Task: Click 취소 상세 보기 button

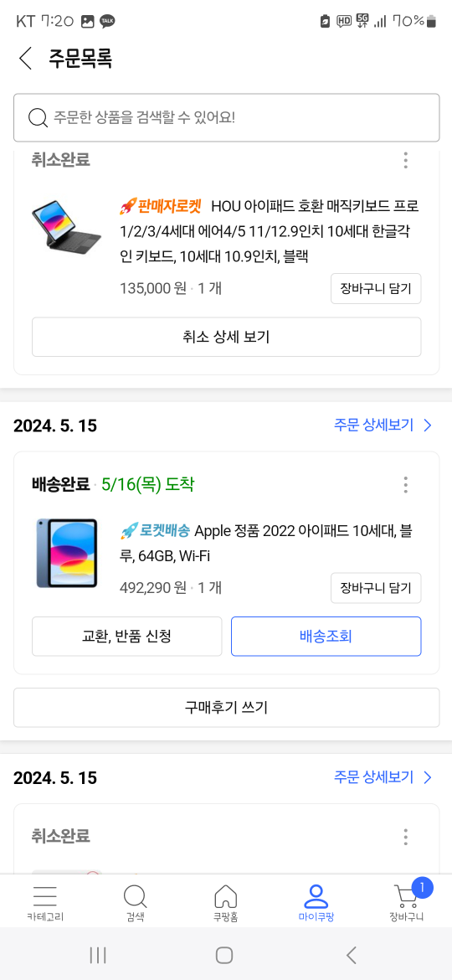Action: point(227,337)
